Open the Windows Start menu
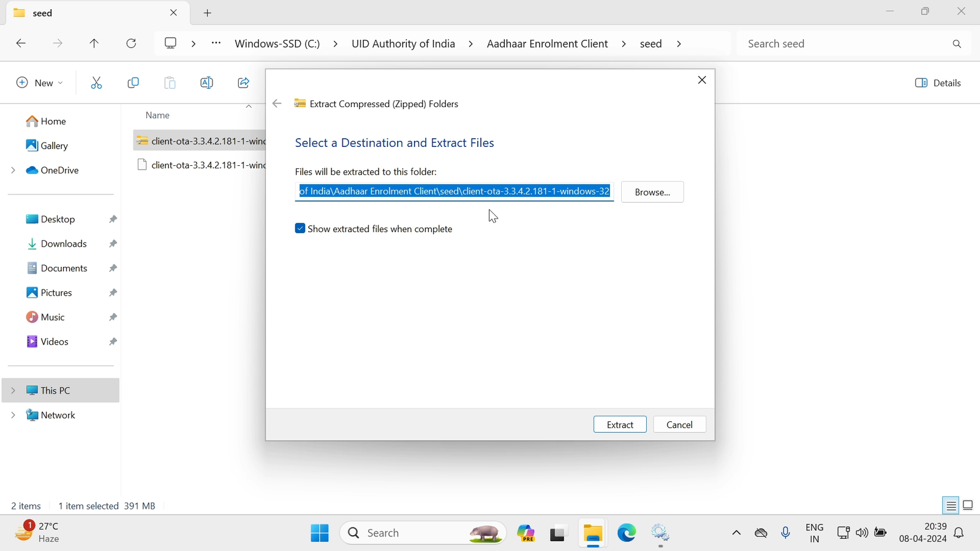Image resolution: width=980 pixels, height=551 pixels. tap(320, 533)
